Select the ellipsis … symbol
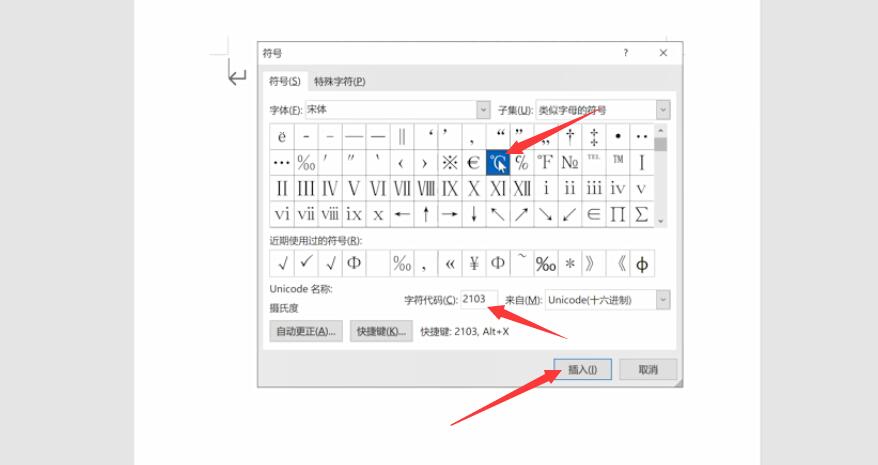878x465 pixels. [282, 162]
